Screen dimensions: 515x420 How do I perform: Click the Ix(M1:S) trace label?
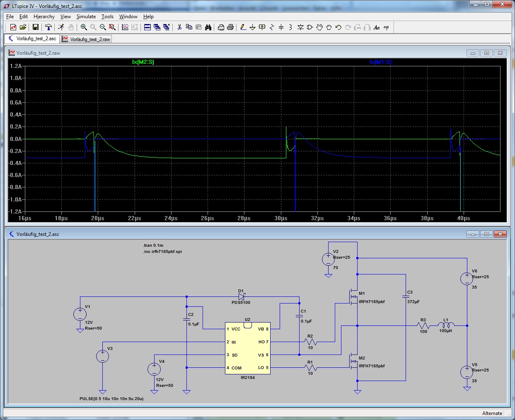(380, 62)
